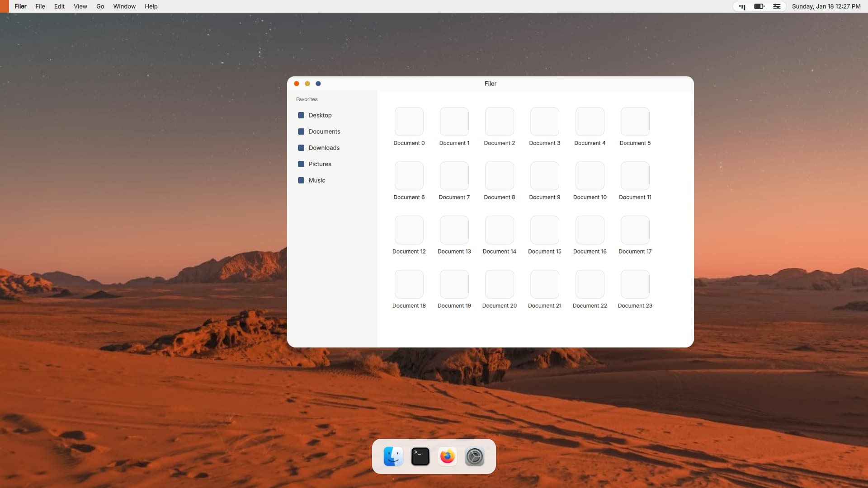Select the Music folder in sidebar
868x488 pixels.
tap(316, 180)
